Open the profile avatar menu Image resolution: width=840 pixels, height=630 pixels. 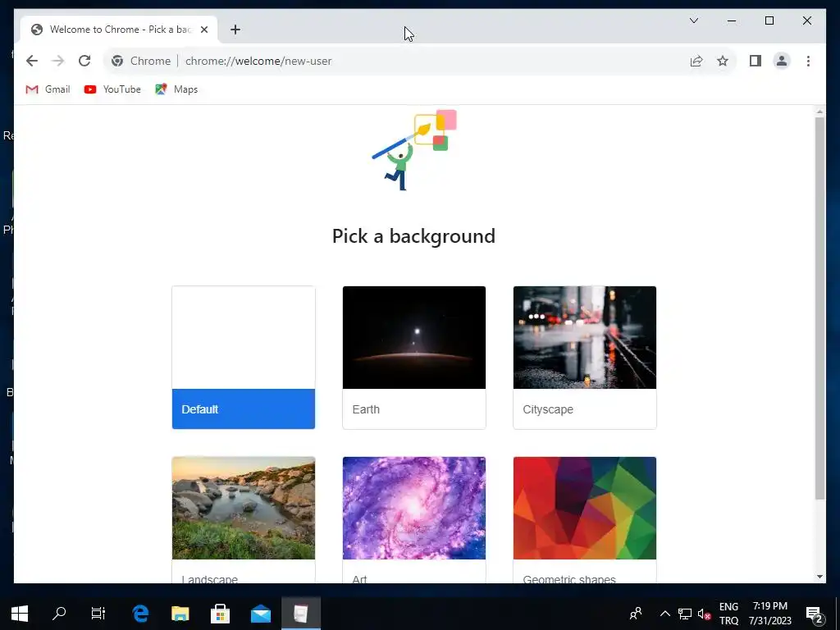point(782,61)
